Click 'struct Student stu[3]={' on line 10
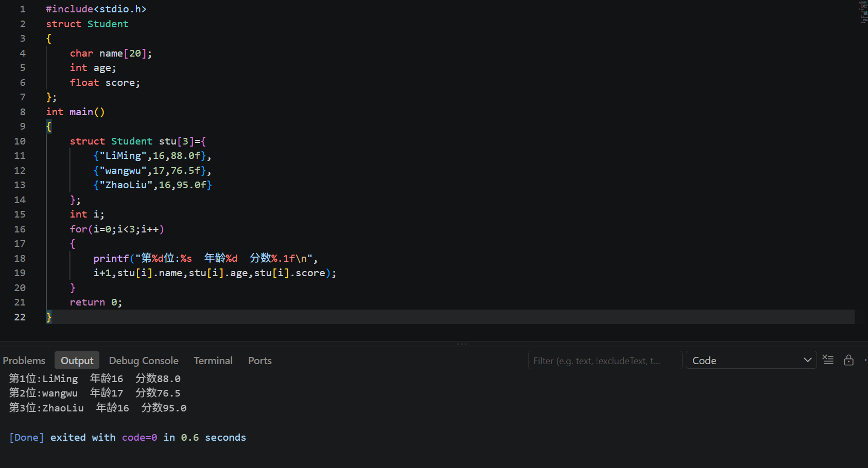This screenshot has width=868, height=468. coord(138,141)
